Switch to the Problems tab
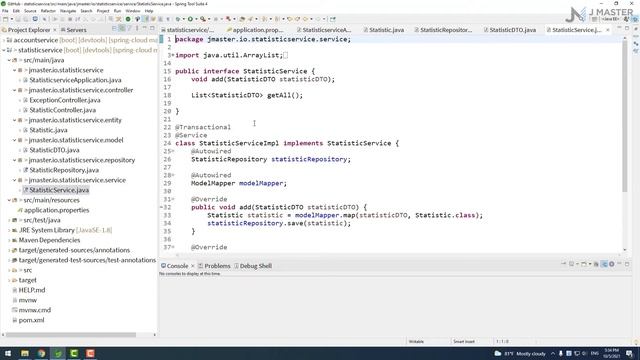Screen dimensions: 640x360 [x=214, y=266]
